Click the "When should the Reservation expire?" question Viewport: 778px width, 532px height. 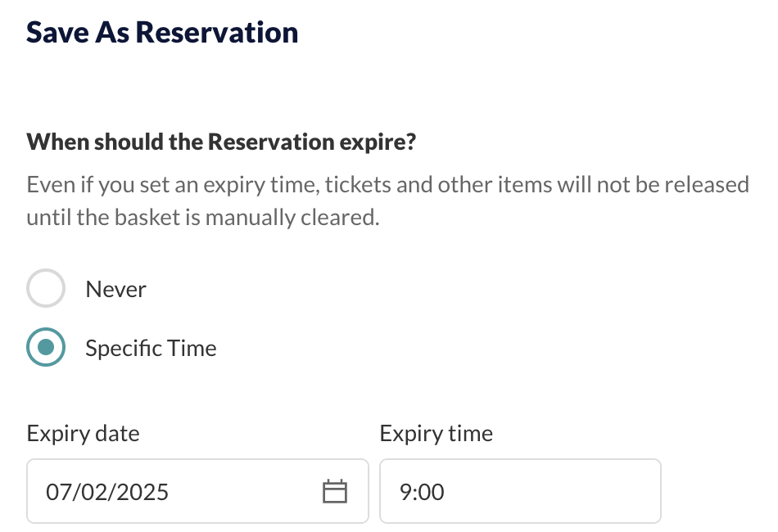click(221, 142)
